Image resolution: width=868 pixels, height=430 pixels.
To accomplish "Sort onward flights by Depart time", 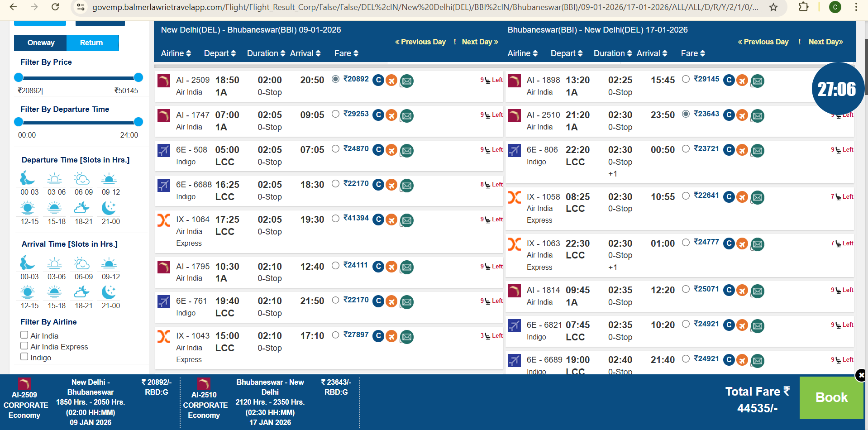I will [220, 53].
